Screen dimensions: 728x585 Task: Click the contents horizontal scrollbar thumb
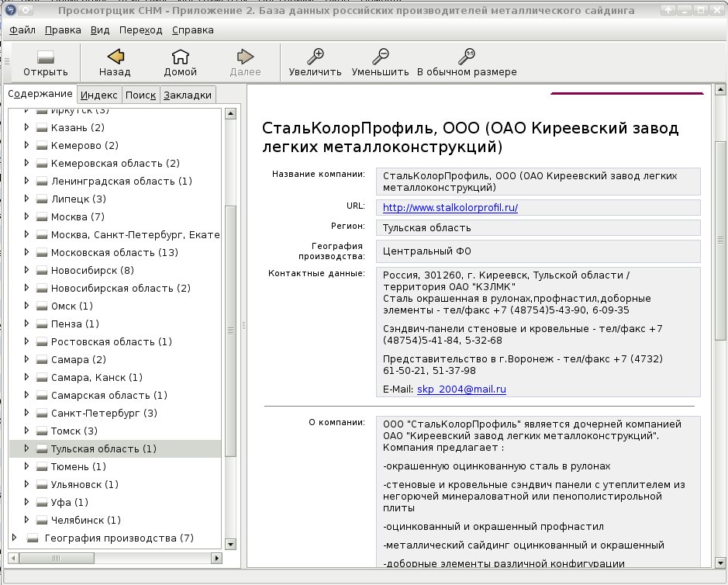coord(57,558)
